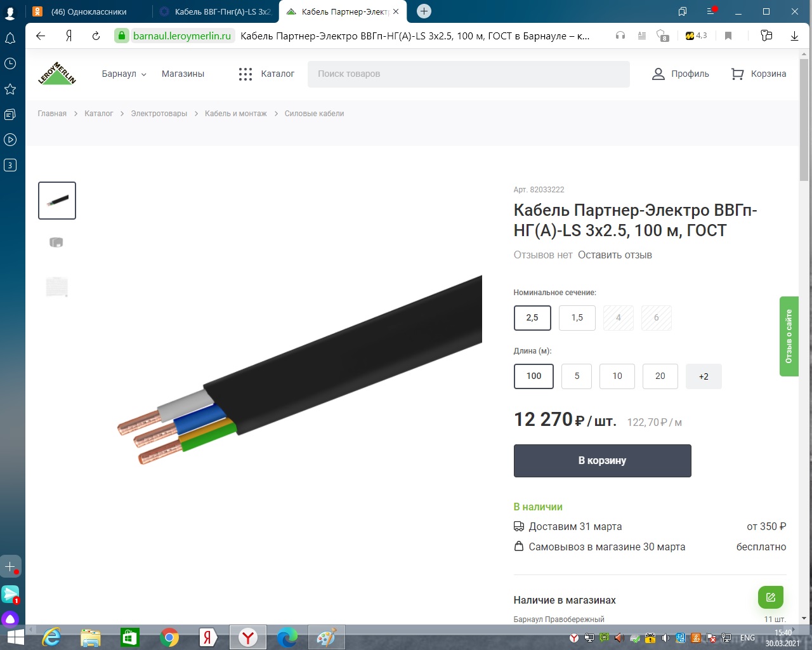Open the tab counter icon showing 3
The height and width of the screenshot is (650, 812).
click(x=10, y=165)
